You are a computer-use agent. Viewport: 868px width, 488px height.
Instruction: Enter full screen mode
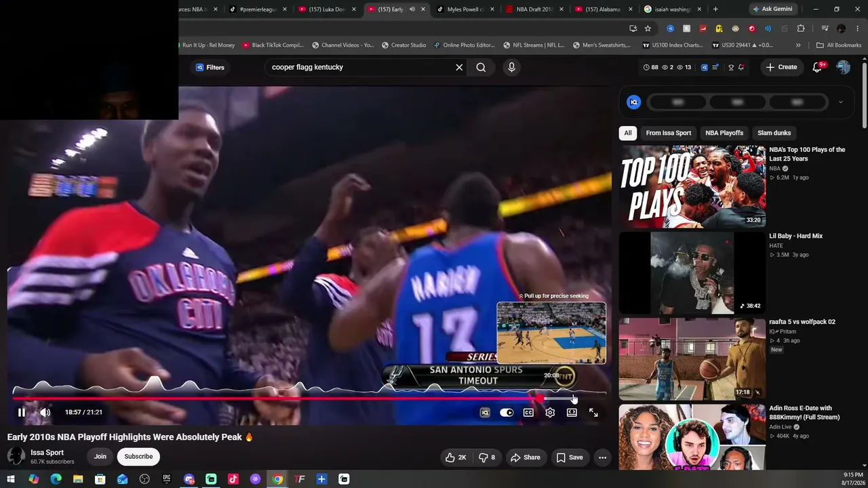[x=593, y=412]
